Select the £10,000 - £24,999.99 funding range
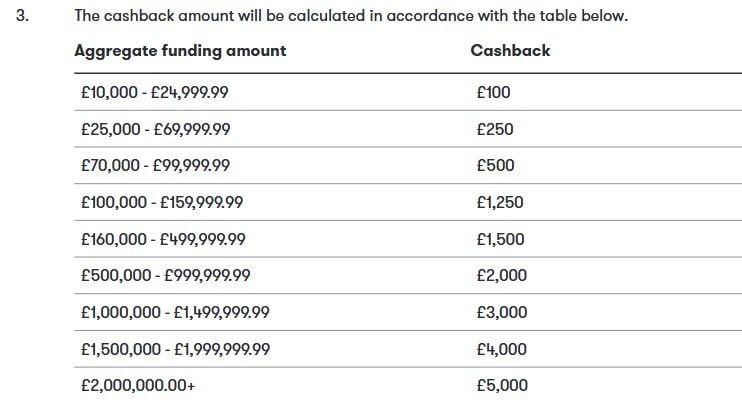Image resolution: width=742 pixels, height=402 pixels. coord(155,92)
